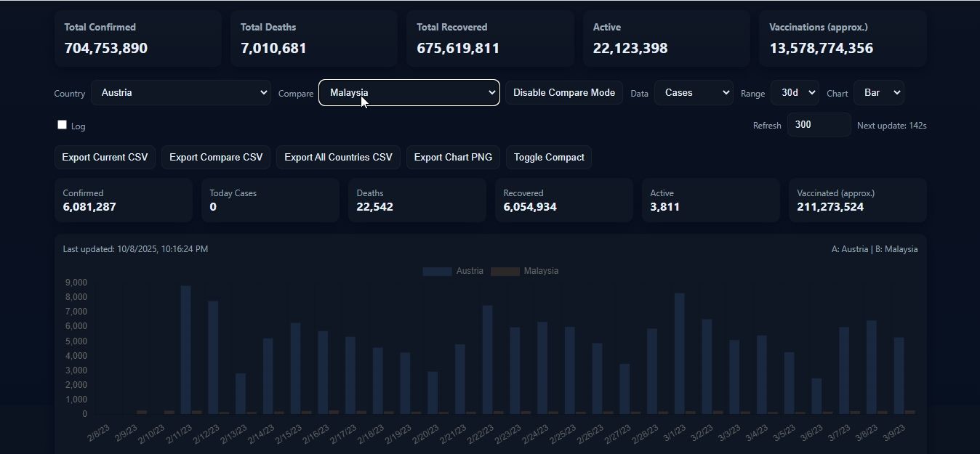Select the Total Confirmed summary card
The image size is (980, 454).
pyautogui.click(x=137, y=38)
